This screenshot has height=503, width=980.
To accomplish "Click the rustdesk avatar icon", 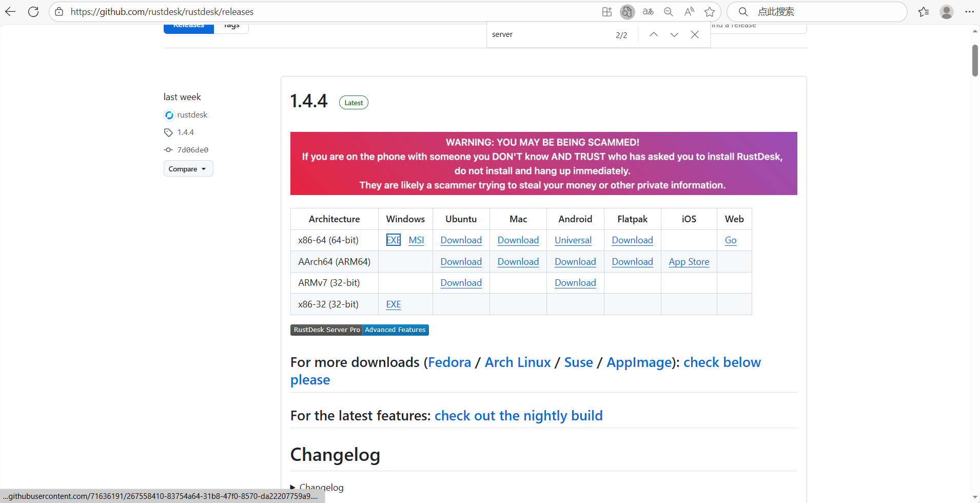I will (x=169, y=115).
